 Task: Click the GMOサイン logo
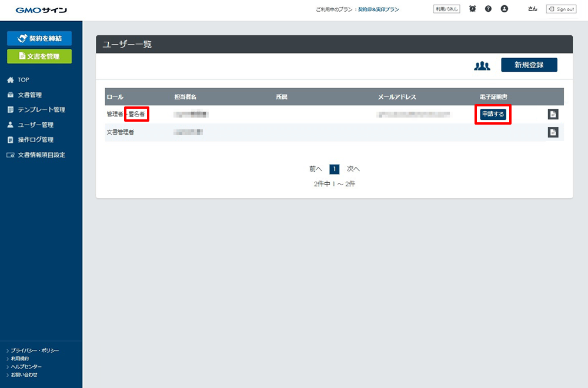(x=41, y=10)
